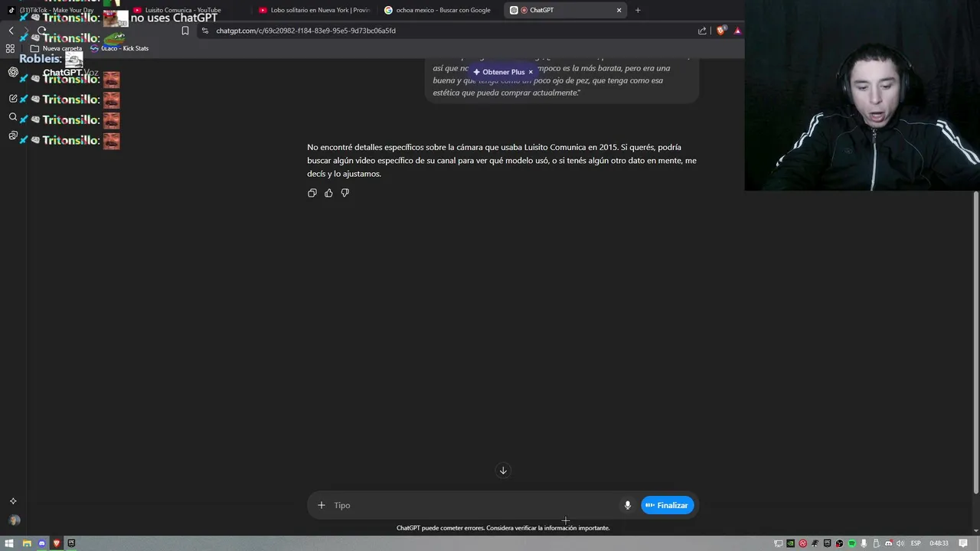This screenshot has width=980, height=551.
Task: Bookmark this page
Action: 185,31
